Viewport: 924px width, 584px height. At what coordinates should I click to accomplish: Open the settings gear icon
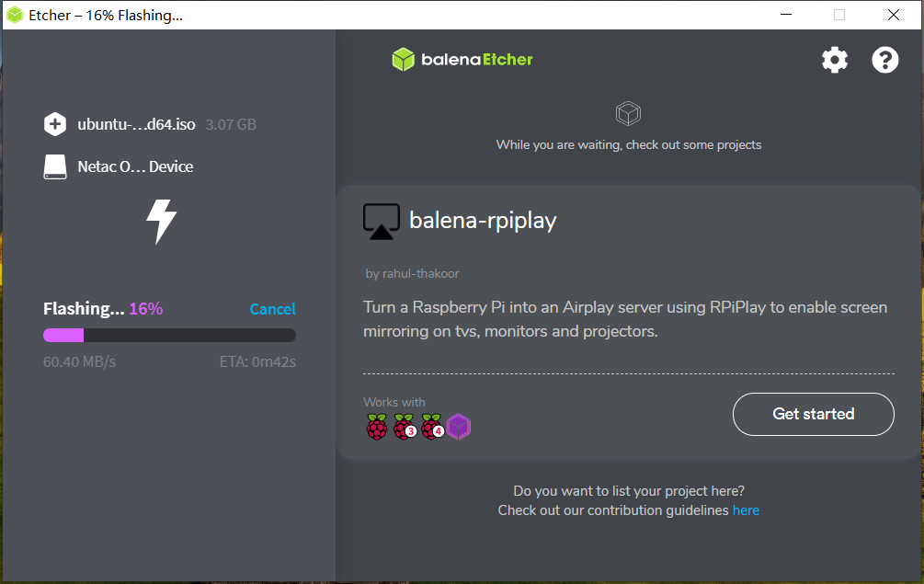click(x=834, y=61)
